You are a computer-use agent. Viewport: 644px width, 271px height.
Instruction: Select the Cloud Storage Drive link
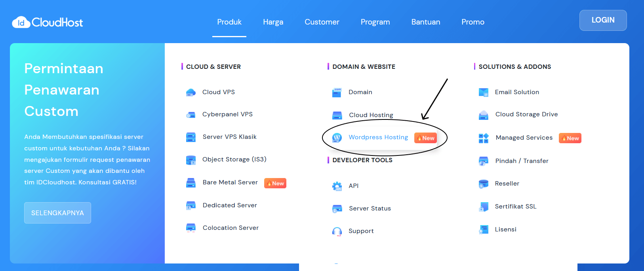pos(526,114)
